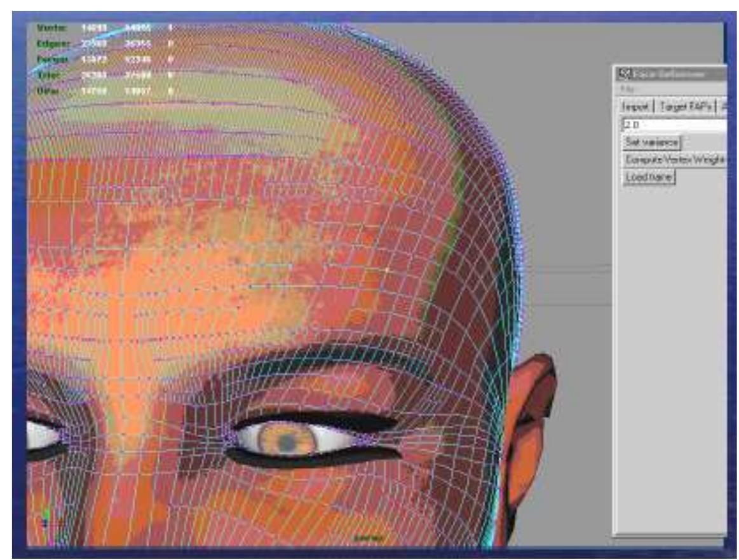Click the Edges row in the poly count HUD

105,44
